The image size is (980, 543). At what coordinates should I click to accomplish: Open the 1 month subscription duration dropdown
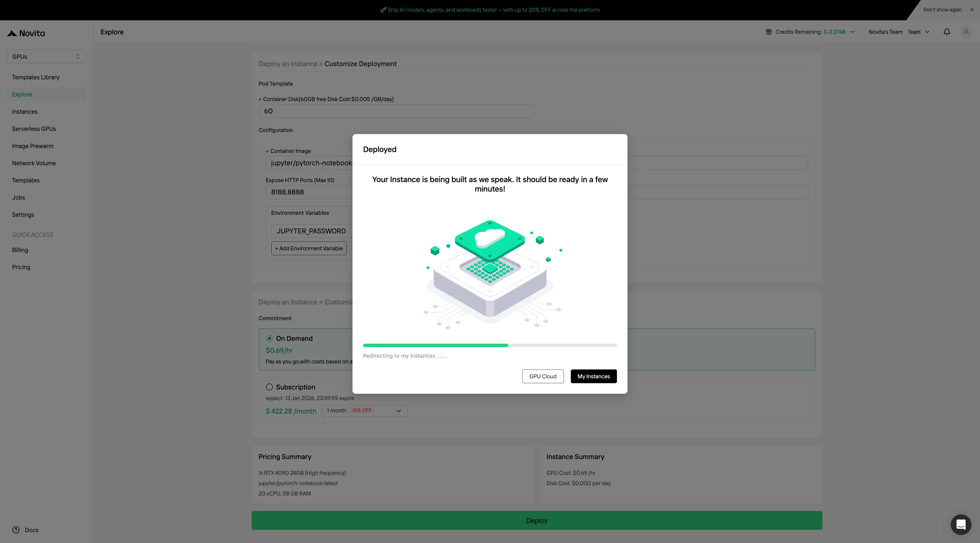[x=364, y=411]
